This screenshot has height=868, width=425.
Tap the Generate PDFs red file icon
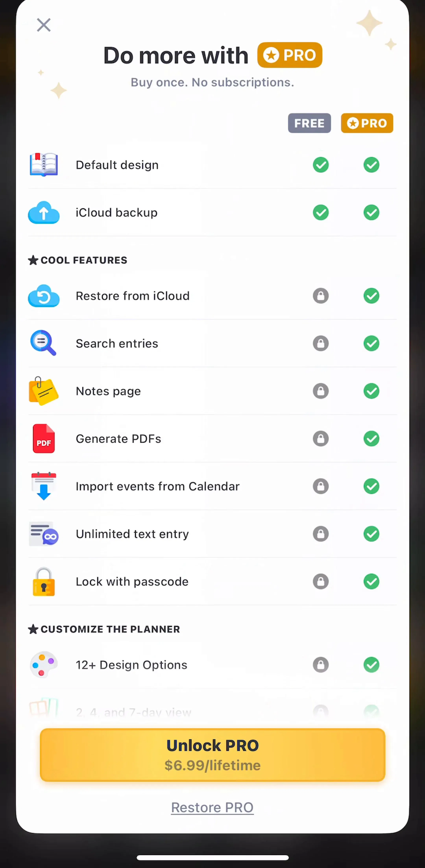(x=44, y=438)
